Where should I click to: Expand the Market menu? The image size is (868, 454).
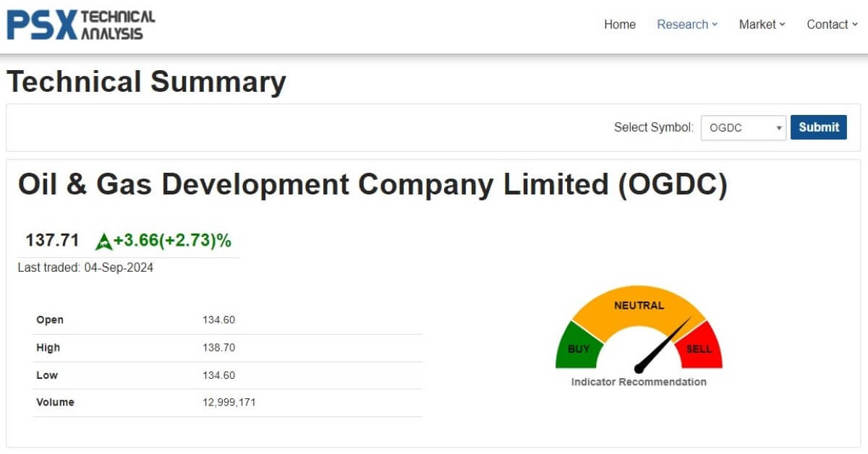tap(762, 25)
